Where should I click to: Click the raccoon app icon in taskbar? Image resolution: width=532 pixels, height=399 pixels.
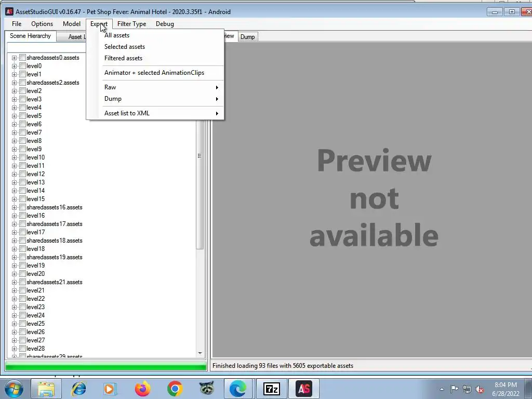207,389
